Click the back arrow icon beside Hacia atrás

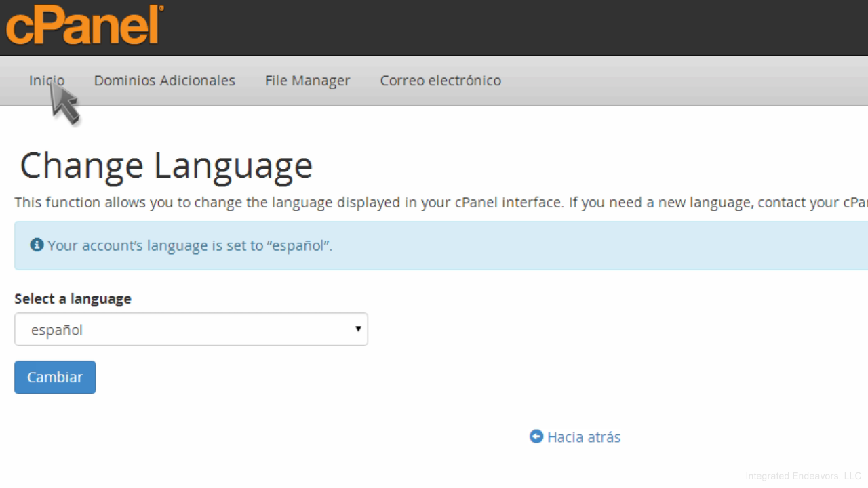point(536,436)
